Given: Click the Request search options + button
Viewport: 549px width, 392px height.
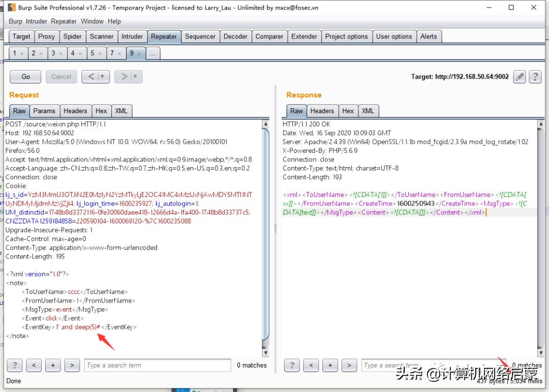Looking at the screenshot, I should point(53,366).
